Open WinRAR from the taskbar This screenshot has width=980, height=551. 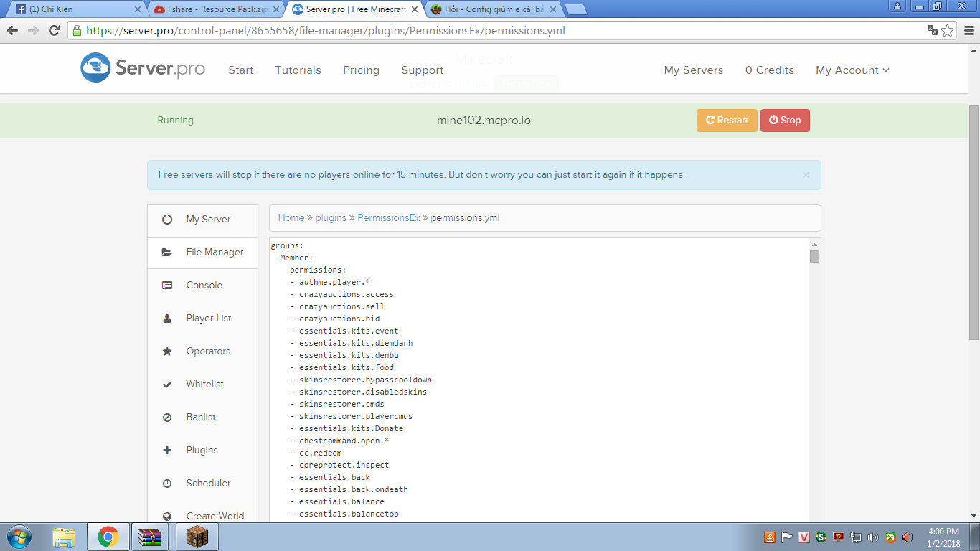coord(151,537)
